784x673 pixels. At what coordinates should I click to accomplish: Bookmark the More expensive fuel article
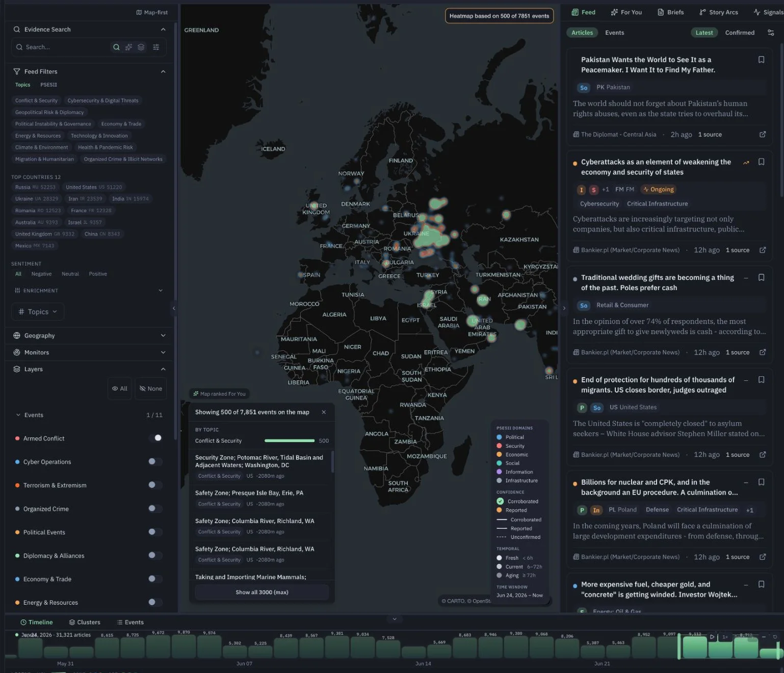point(761,584)
